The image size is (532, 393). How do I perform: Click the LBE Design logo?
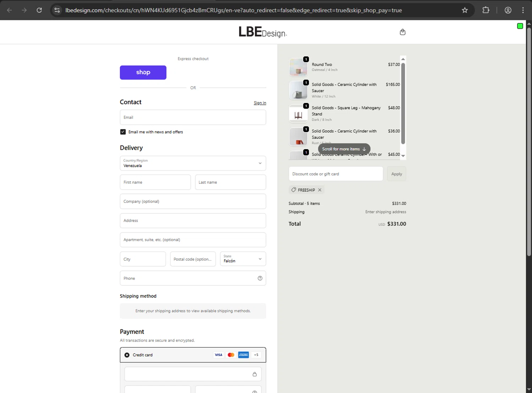(262, 32)
